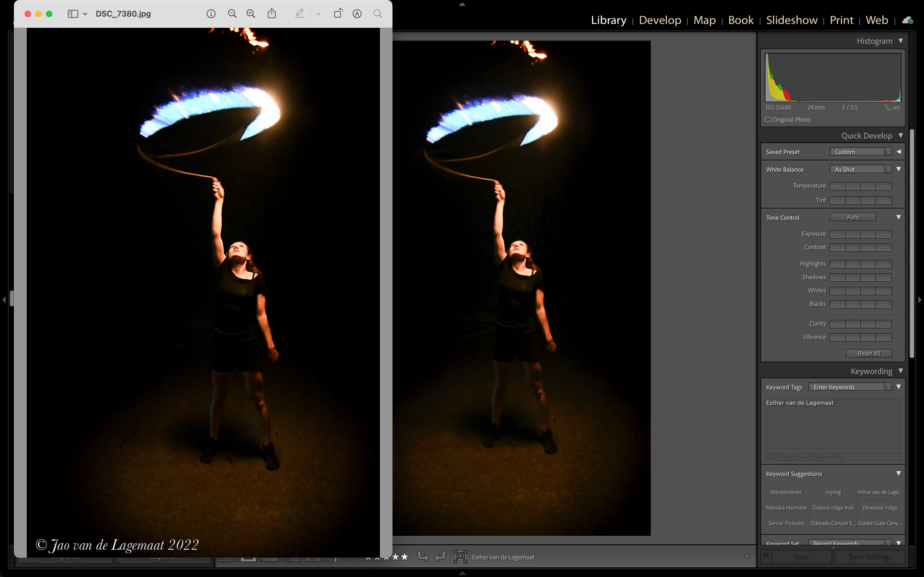Viewport: 924px width, 577px height.
Task: Open the Preview share icon
Action: point(272,14)
